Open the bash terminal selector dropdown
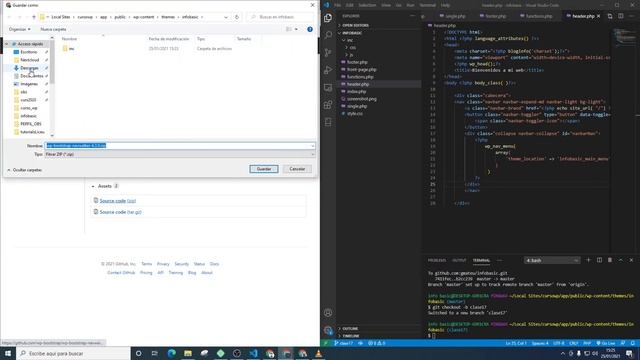The width and height of the screenshot is (640, 360). pyautogui.click(x=552, y=260)
